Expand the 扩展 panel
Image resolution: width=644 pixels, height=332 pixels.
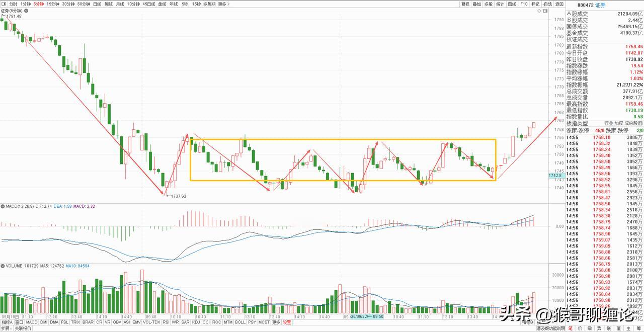click(x=6, y=328)
